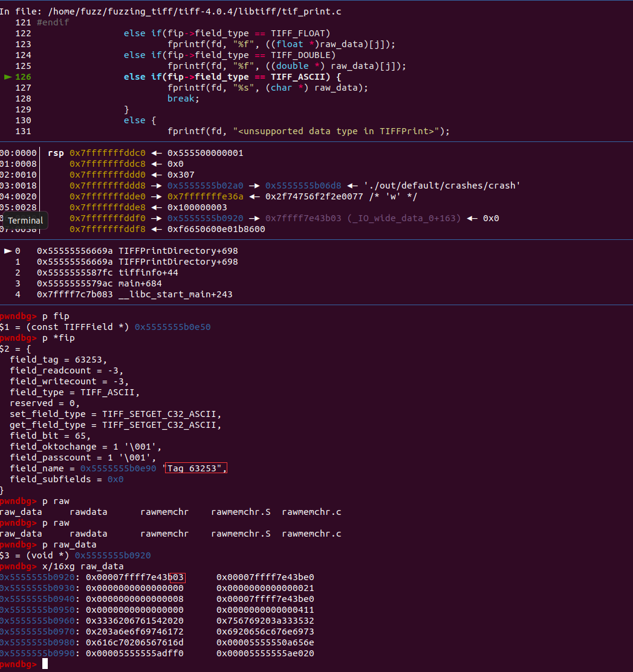The width and height of the screenshot is (633, 672).
Task: Click stack value 0x307
Action: click(181, 175)
